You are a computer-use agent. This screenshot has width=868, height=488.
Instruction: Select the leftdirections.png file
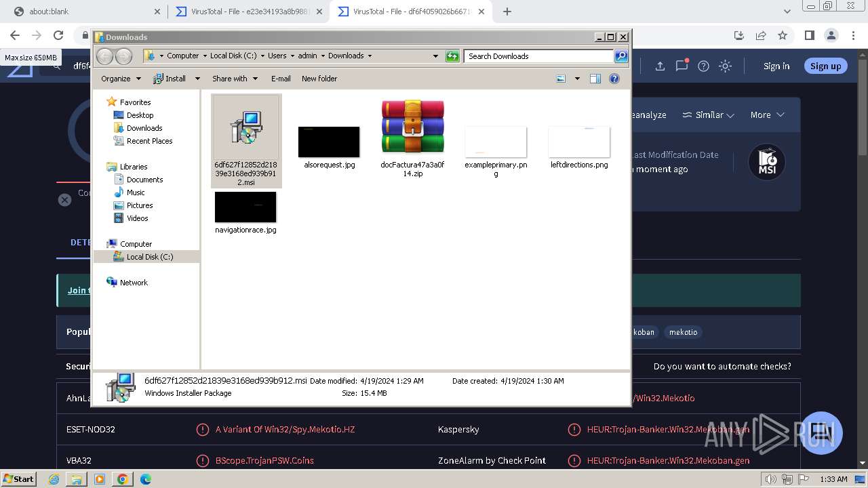pos(579,148)
